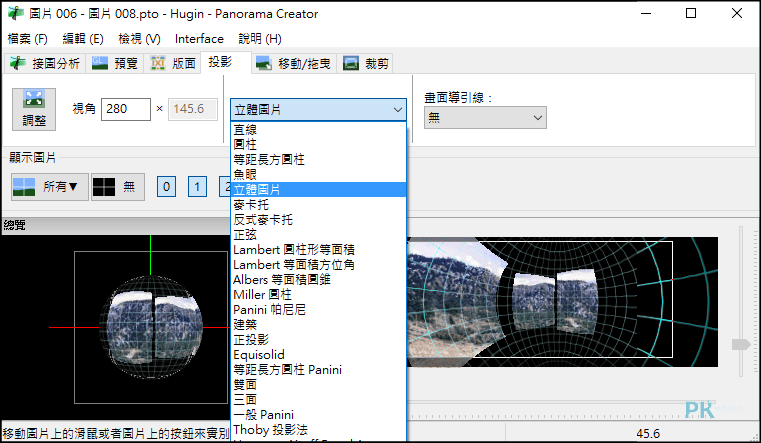Viewport: 761px width, 443px height.
Task: Open the 所有▼ show-all images button
Action: point(50,187)
